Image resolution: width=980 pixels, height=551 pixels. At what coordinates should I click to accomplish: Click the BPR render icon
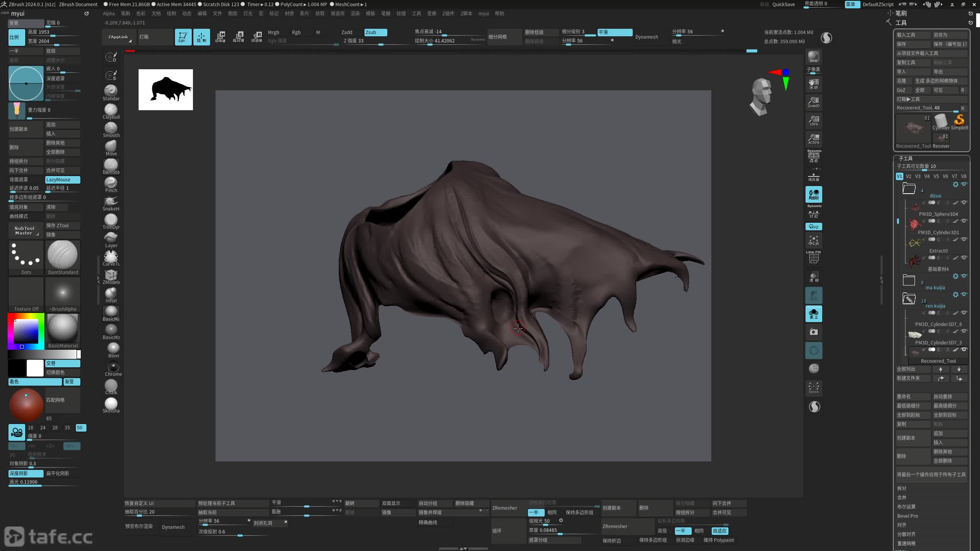[813, 57]
